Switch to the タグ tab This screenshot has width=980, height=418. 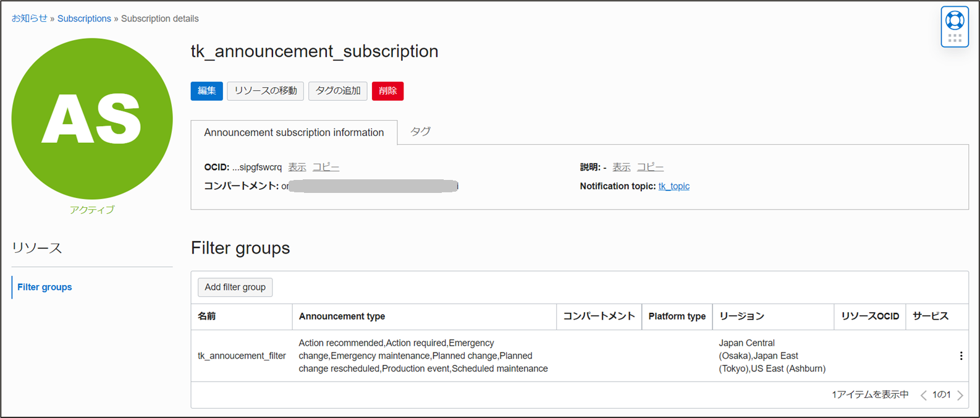pyautogui.click(x=420, y=132)
